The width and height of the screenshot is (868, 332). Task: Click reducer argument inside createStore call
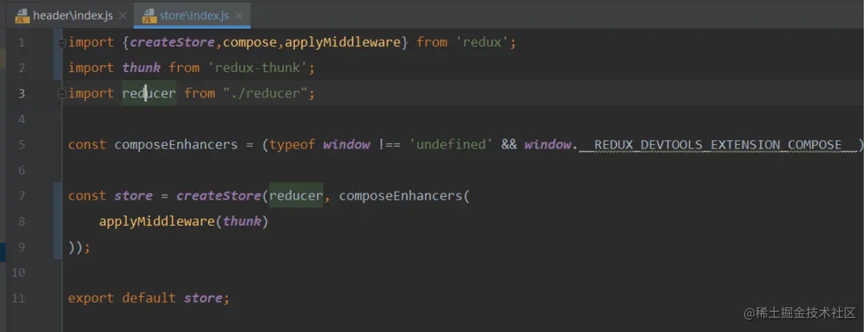tap(296, 196)
